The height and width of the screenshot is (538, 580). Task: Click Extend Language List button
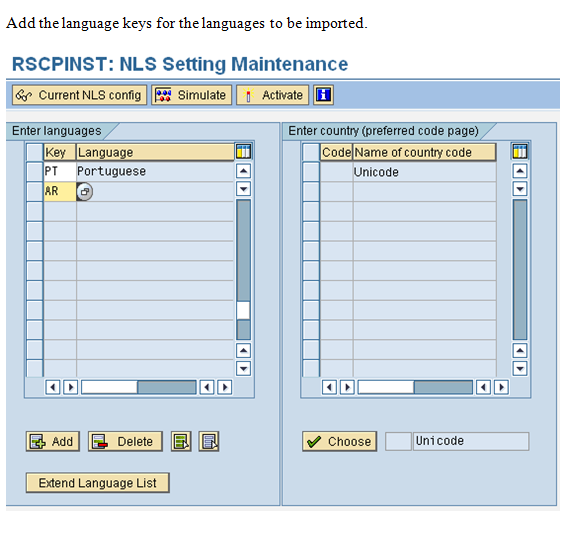pos(98,482)
